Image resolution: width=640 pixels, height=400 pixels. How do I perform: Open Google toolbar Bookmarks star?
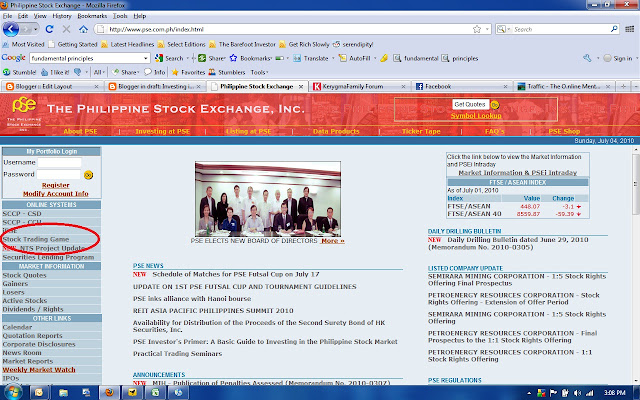click(x=250, y=58)
